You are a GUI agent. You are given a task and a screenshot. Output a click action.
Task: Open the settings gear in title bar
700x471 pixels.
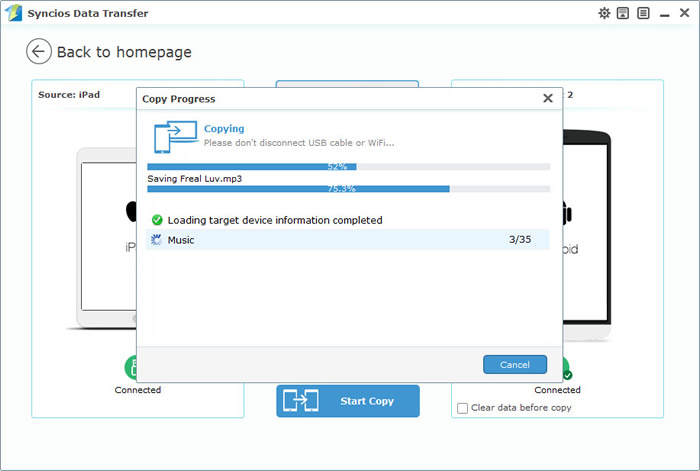pos(604,13)
